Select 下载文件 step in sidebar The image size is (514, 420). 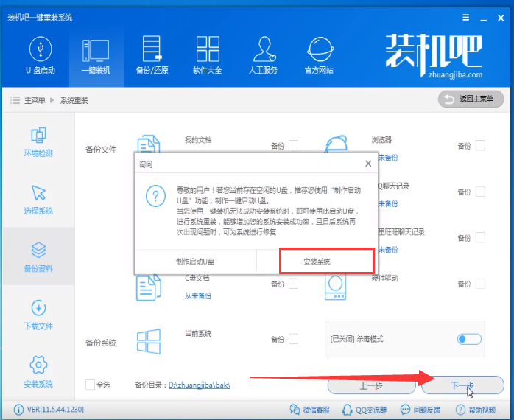[38, 315]
